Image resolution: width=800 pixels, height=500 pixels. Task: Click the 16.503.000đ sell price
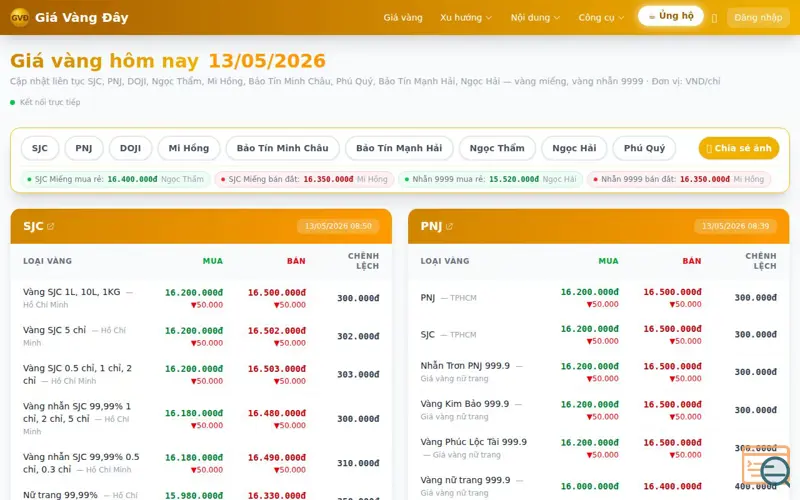tap(277, 368)
